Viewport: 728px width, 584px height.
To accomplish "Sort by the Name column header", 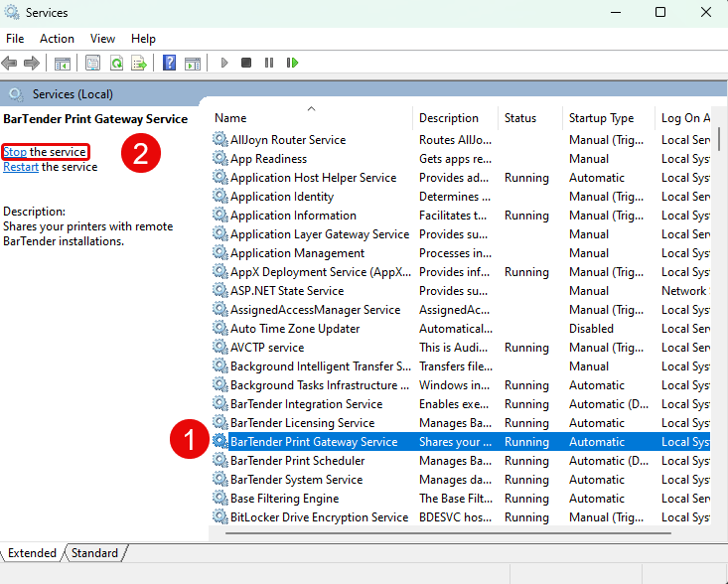I will [x=311, y=118].
